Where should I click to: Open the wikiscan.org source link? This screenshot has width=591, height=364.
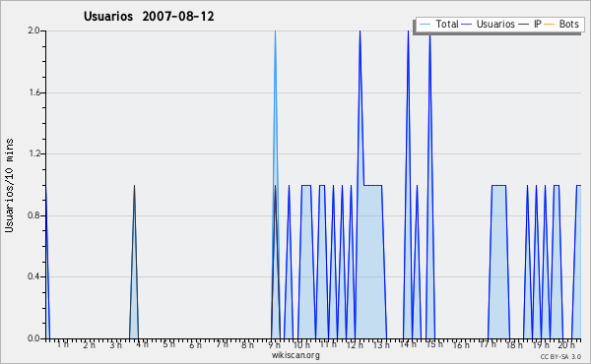point(295,355)
